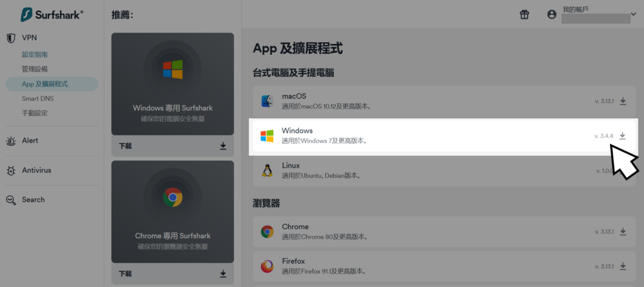Image resolution: width=644 pixels, height=287 pixels.
Task: Open the Antivirus bug icon
Action: 11,171
